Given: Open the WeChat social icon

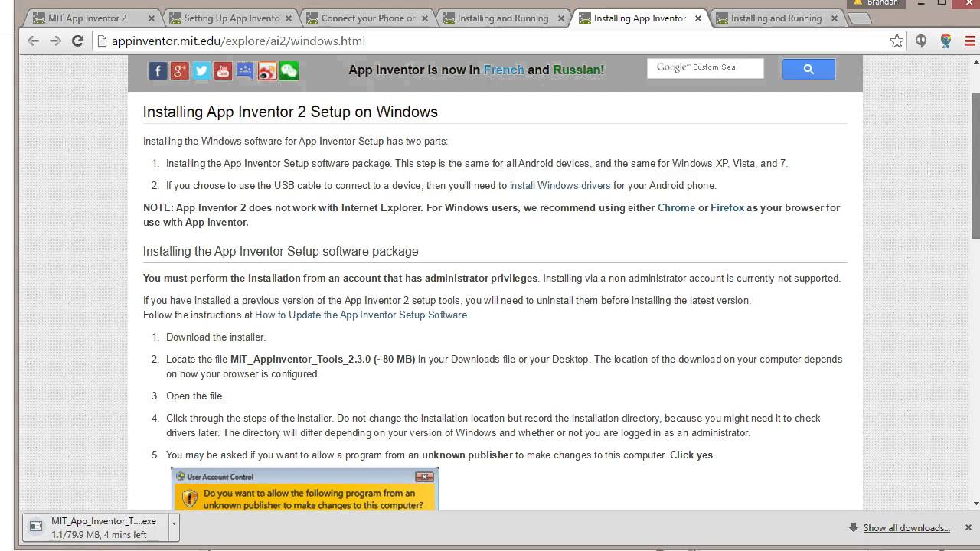Looking at the screenshot, I should click(x=289, y=71).
